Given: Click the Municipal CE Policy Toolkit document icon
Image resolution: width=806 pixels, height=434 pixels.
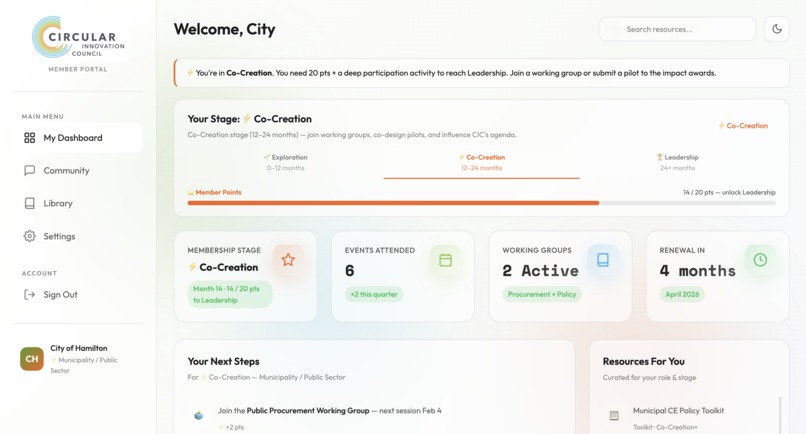Looking at the screenshot, I should (x=614, y=415).
